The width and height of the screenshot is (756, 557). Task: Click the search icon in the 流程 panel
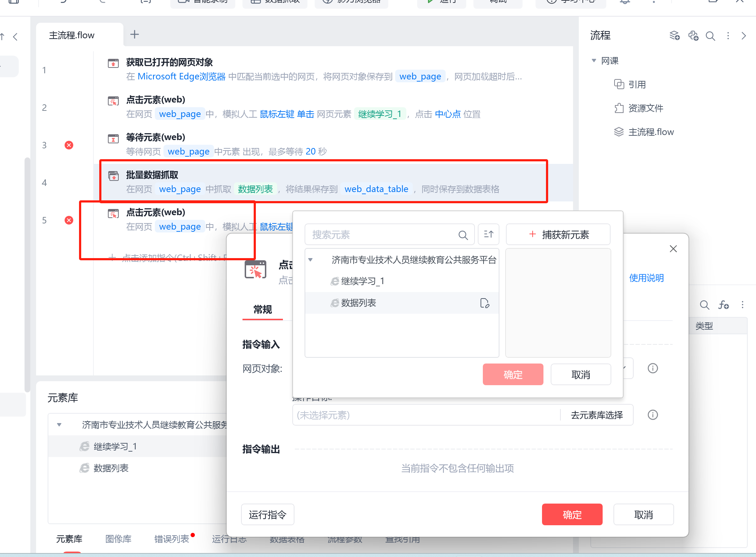710,36
